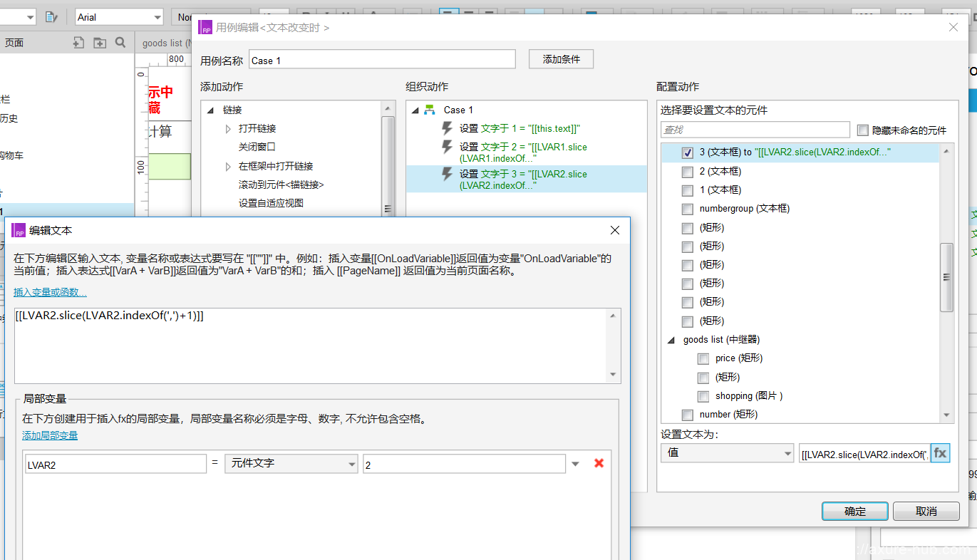Select the 关闭窗口 action
The width and height of the screenshot is (977, 560).
pos(257,147)
